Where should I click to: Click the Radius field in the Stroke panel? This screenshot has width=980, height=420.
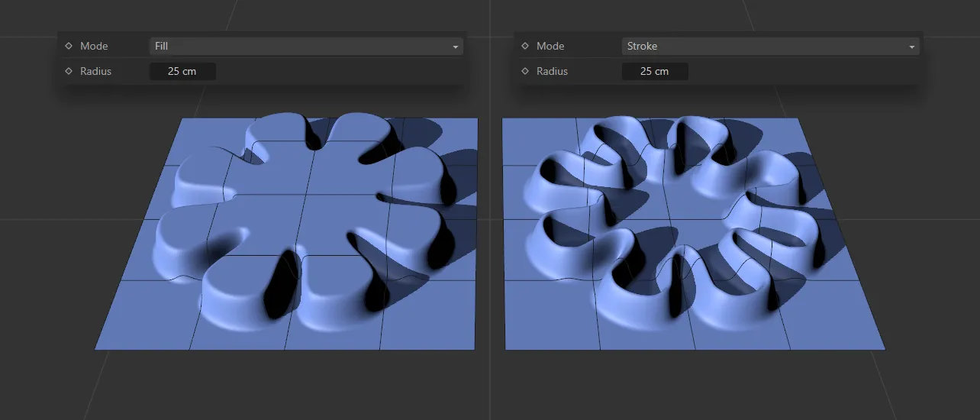[654, 71]
